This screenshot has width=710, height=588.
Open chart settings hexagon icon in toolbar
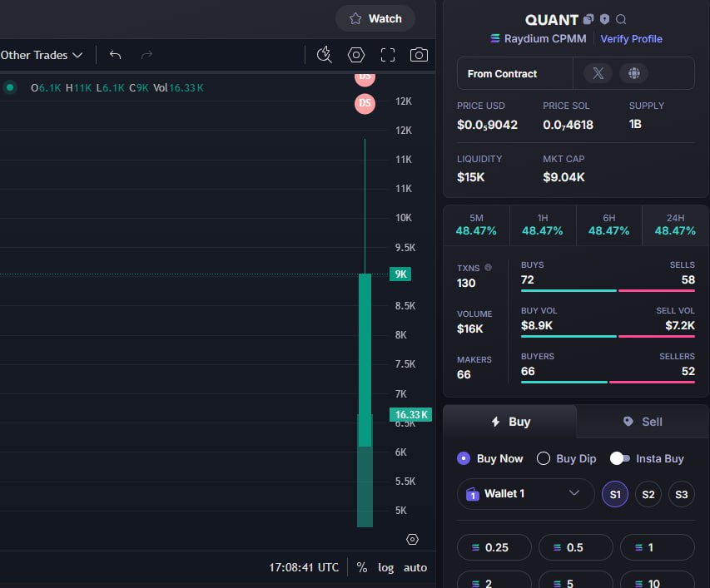[x=356, y=55]
